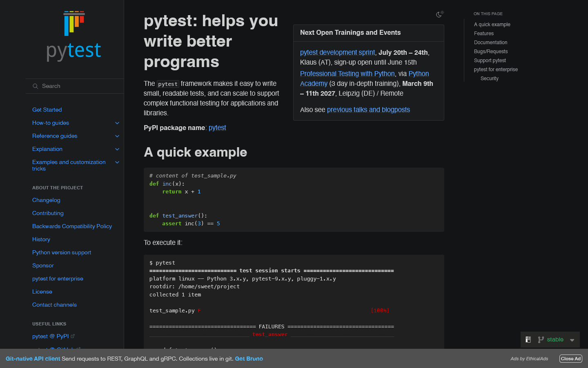Open the License page

pyautogui.click(x=42, y=292)
